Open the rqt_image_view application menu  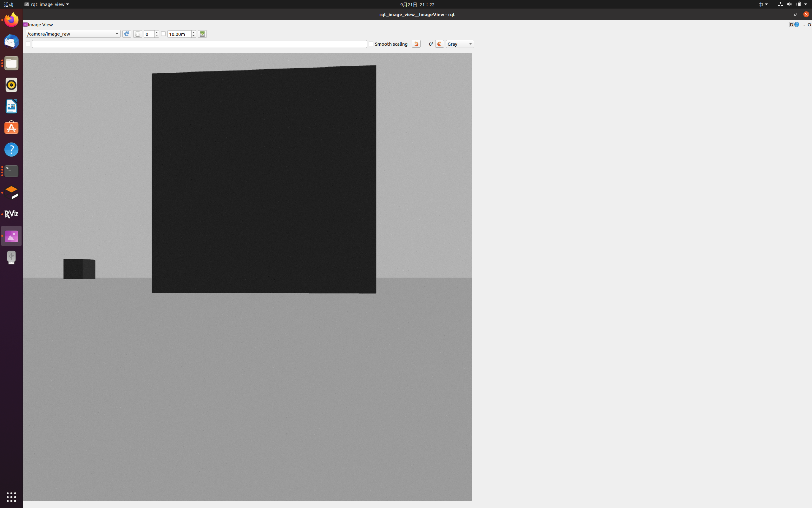pos(47,4)
